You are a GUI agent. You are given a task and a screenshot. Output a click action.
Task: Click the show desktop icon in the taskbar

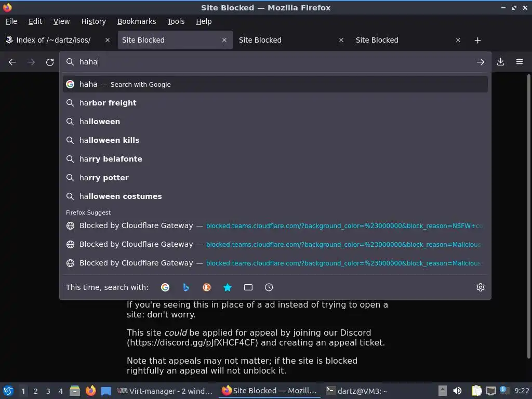(x=106, y=391)
